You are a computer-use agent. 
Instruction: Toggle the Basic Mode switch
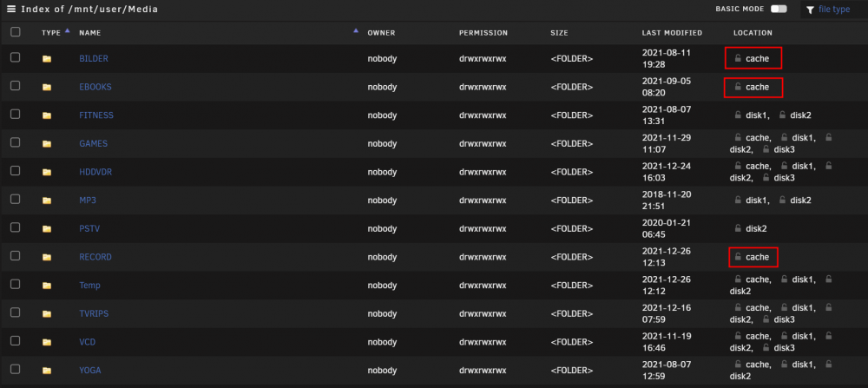[x=779, y=9]
